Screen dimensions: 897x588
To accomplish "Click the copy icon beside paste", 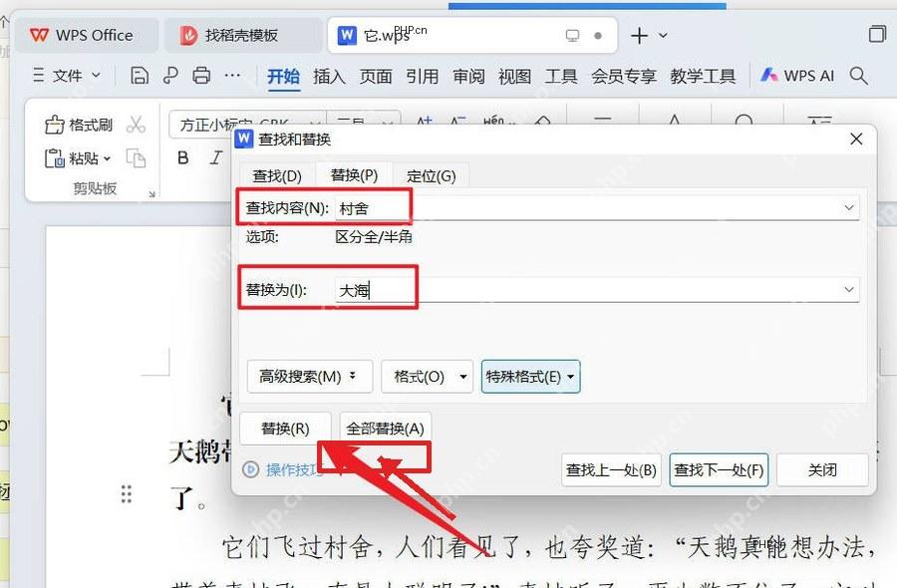I will [136, 157].
